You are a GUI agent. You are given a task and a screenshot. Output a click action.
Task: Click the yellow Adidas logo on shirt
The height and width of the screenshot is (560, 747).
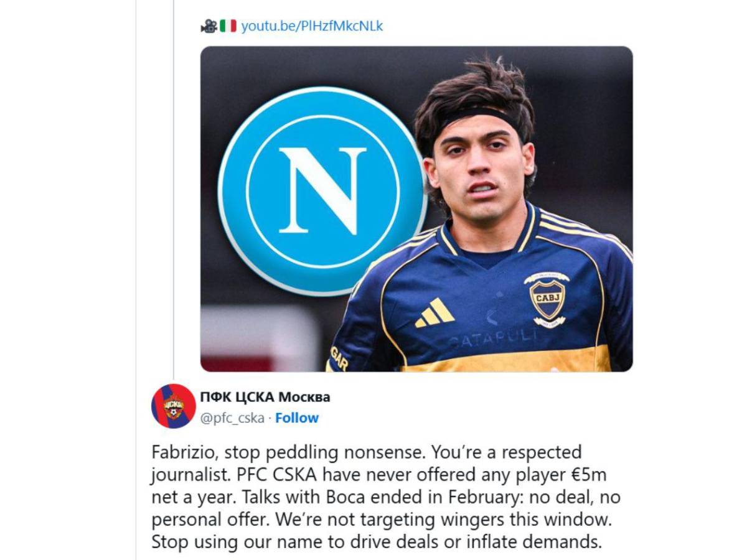pyautogui.click(x=435, y=312)
